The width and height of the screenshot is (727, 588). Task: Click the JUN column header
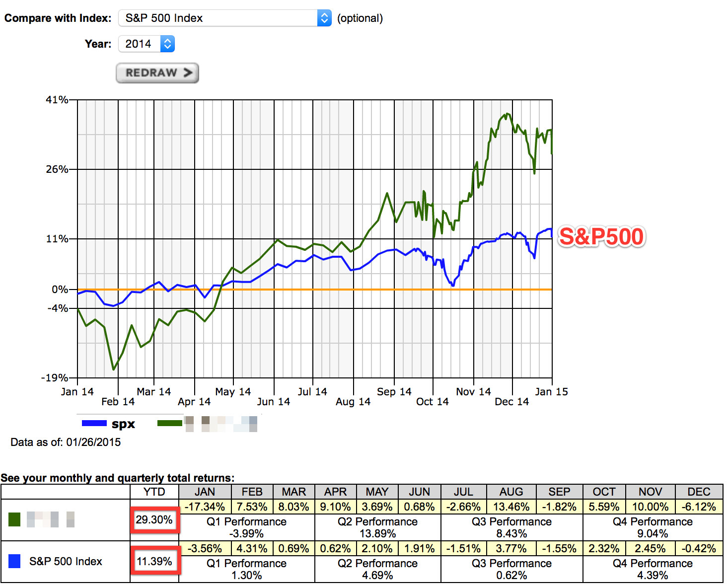[x=420, y=492]
